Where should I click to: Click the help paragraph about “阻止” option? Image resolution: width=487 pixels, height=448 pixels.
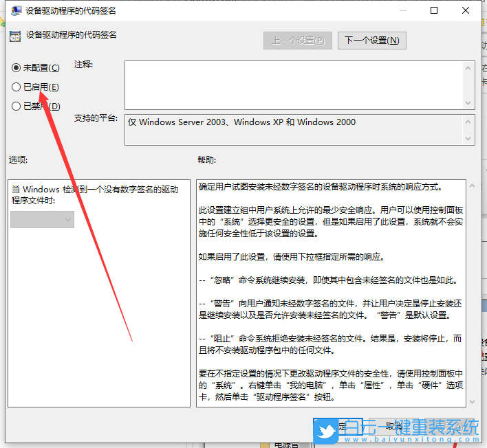click(x=330, y=344)
